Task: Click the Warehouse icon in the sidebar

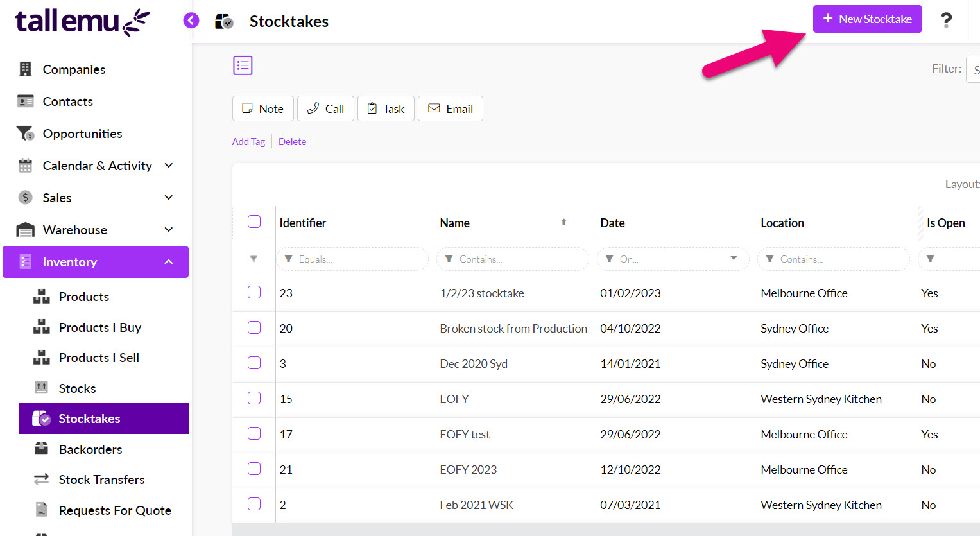Action: 24,229
